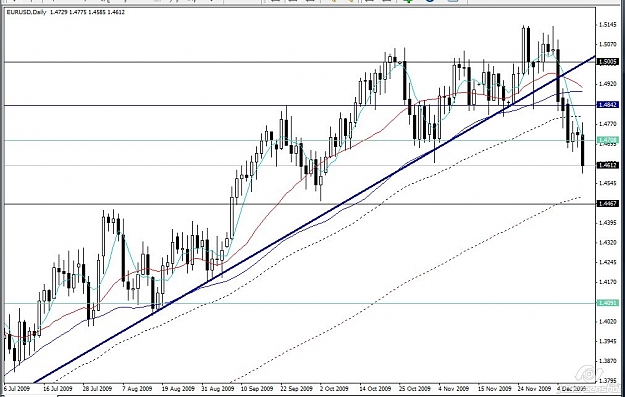
Task: Click the 14 Oct 2009 date label
Action: click(375, 388)
